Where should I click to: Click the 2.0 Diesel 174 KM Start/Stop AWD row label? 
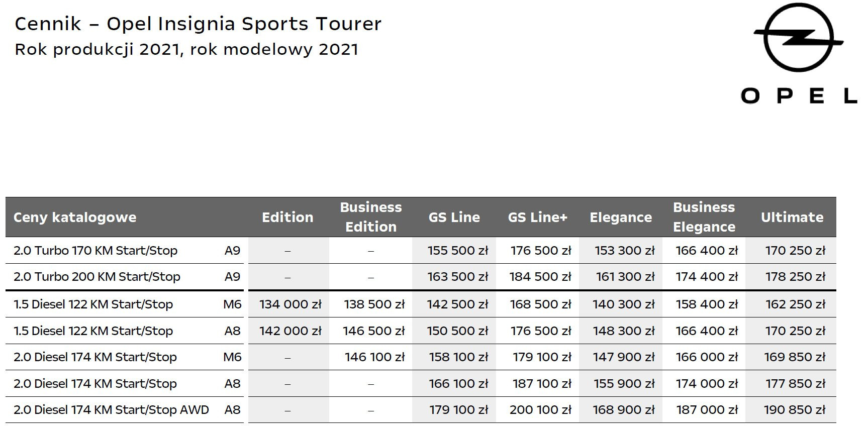(x=111, y=409)
